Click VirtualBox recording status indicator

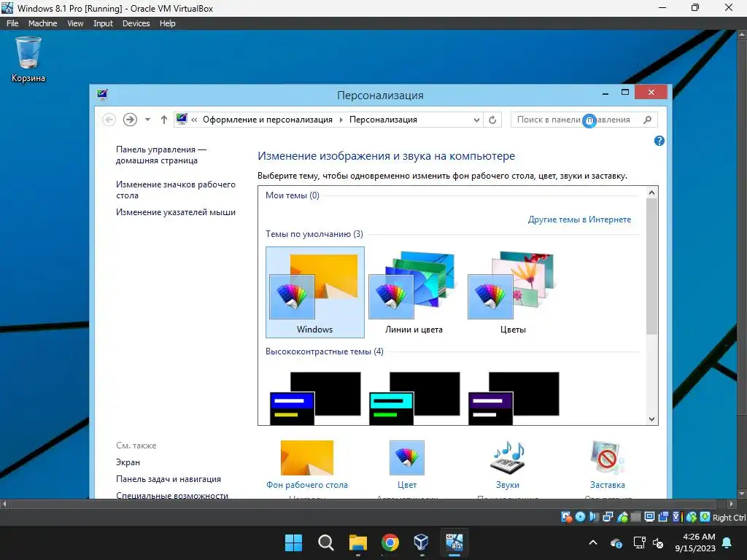click(x=663, y=517)
